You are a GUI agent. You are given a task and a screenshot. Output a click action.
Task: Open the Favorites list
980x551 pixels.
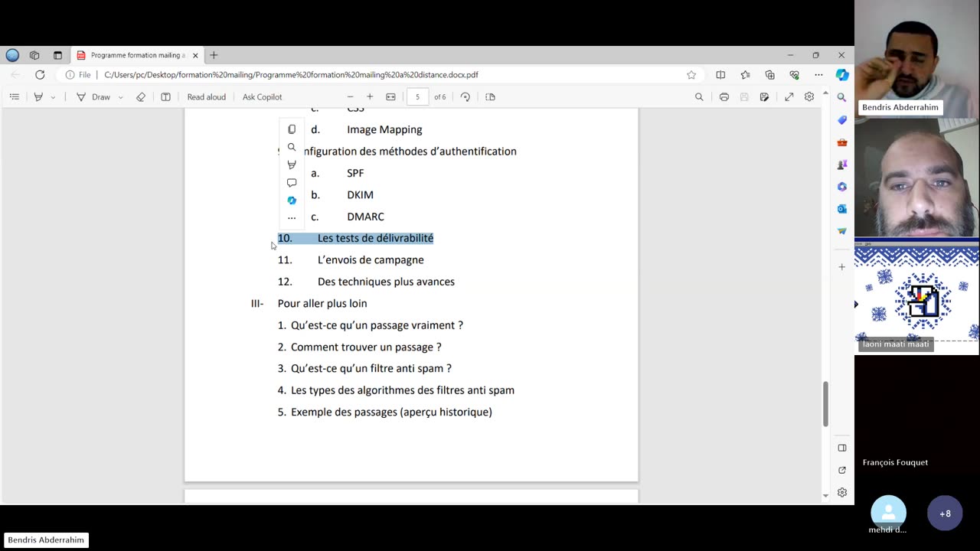click(745, 75)
